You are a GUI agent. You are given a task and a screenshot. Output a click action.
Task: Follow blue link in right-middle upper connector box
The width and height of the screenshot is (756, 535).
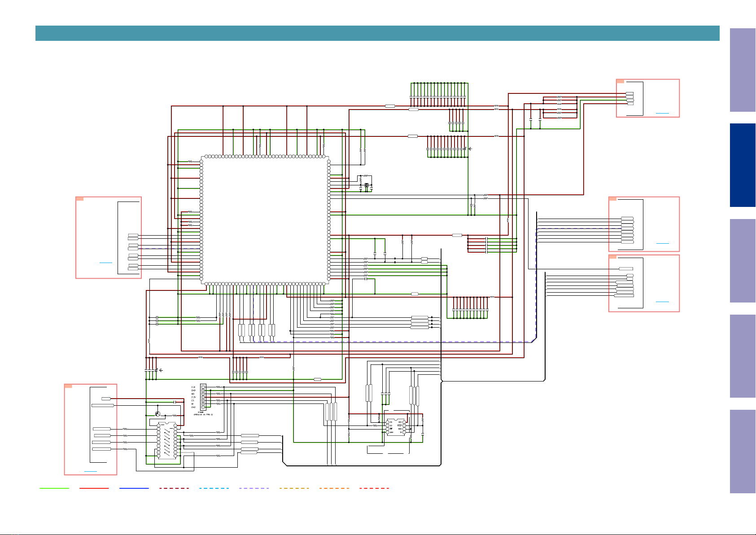[x=662, y=243]
